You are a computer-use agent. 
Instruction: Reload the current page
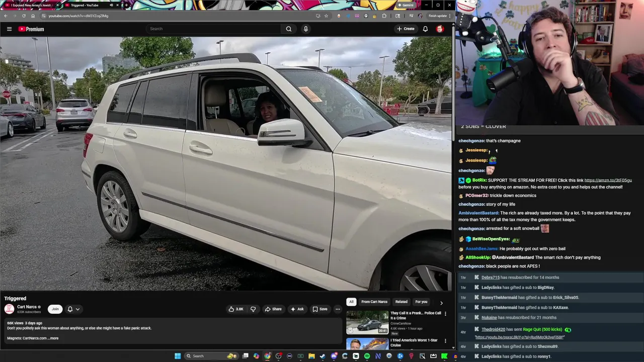[24, 16]
